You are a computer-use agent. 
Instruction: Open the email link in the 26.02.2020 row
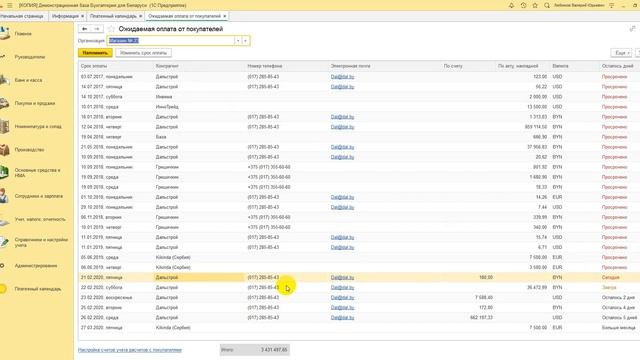pos(342,318)
